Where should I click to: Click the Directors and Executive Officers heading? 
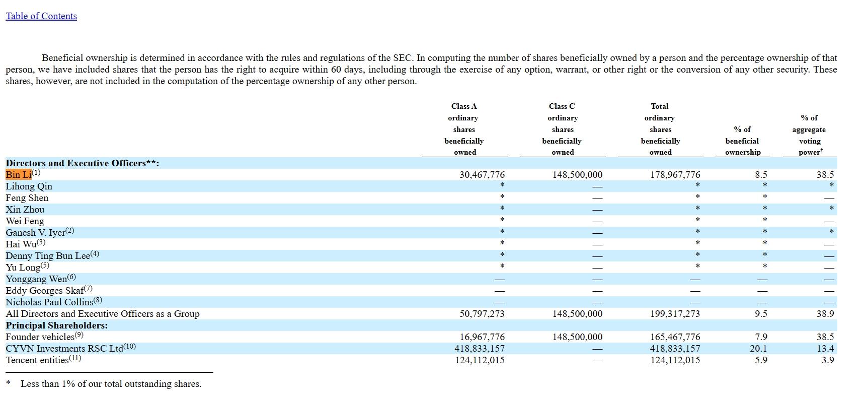(82, 163)
